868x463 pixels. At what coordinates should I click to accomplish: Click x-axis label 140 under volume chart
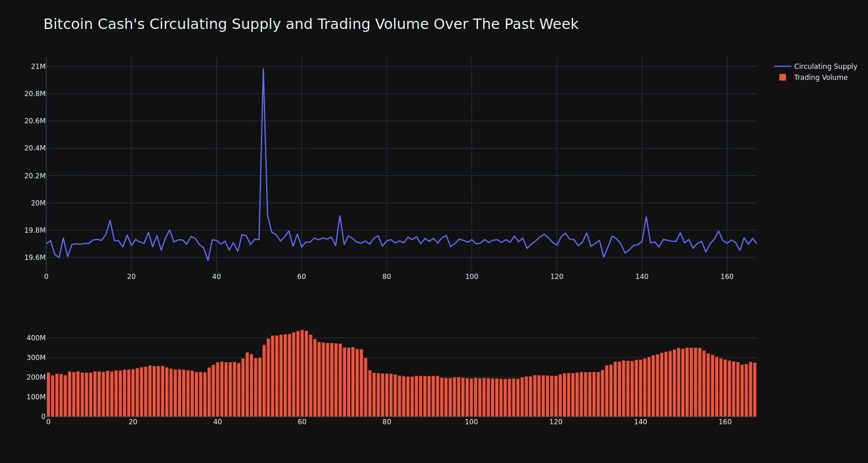641,422
